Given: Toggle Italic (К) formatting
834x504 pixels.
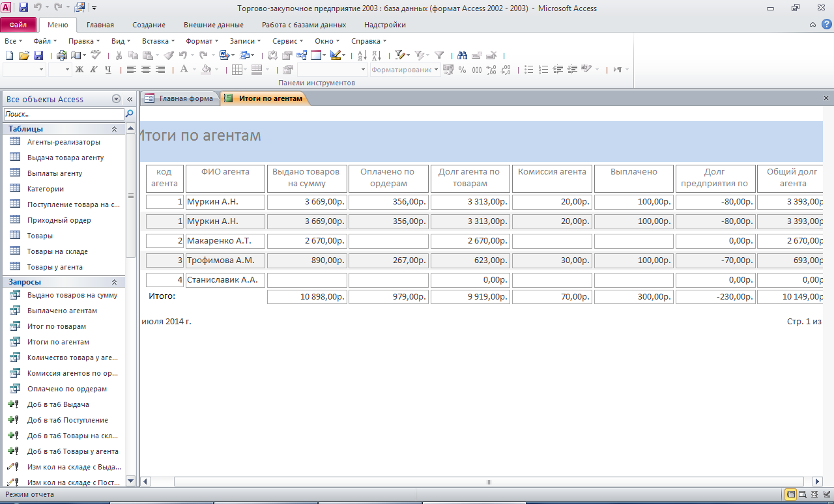Looking at the screenshot, I should tap(94, 70).
